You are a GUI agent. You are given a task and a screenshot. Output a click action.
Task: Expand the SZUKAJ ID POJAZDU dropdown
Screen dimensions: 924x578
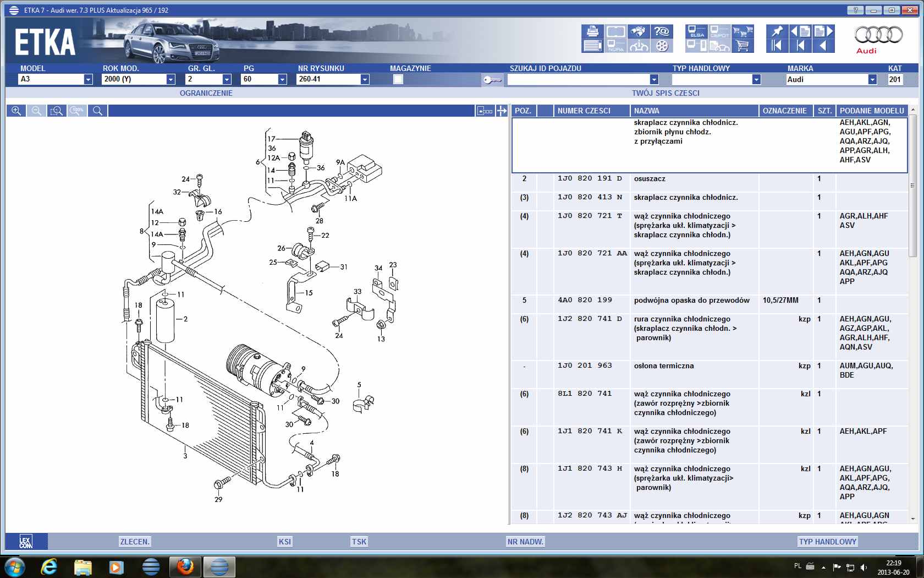[654, 79]
